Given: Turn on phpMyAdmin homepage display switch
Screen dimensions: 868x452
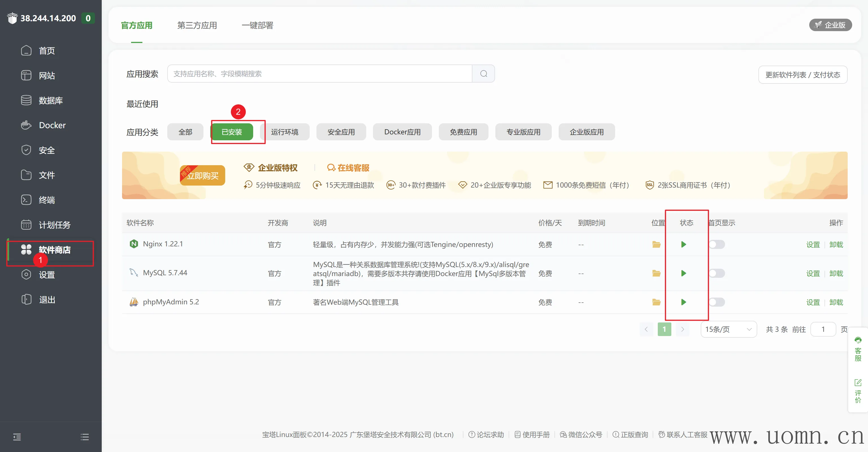Looking at the screenshot, I should click(717, 302).
